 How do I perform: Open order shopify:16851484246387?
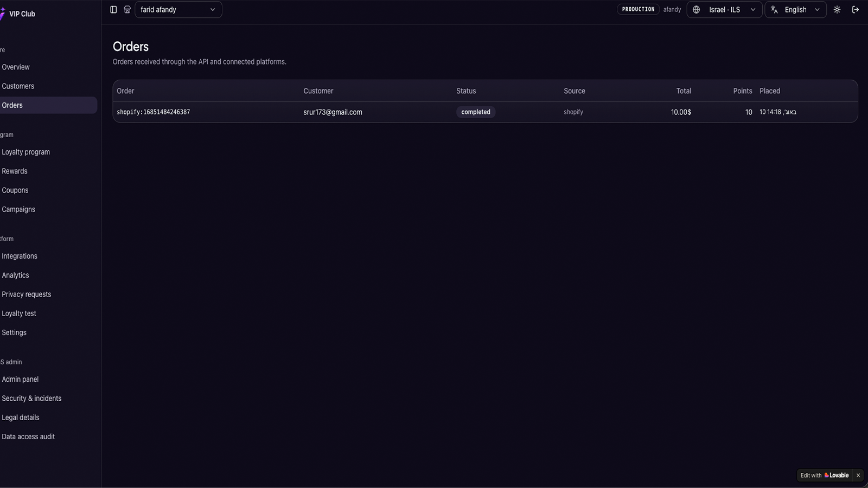(x=154, y=112)
